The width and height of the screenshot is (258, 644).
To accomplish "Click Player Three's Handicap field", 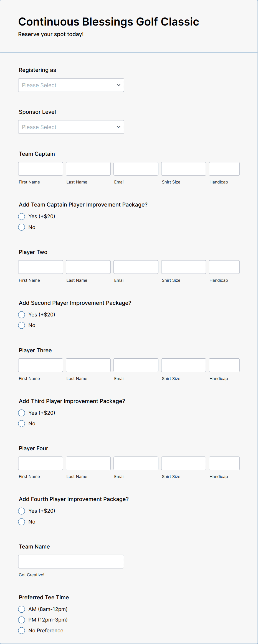I will (x=224, y=365).
